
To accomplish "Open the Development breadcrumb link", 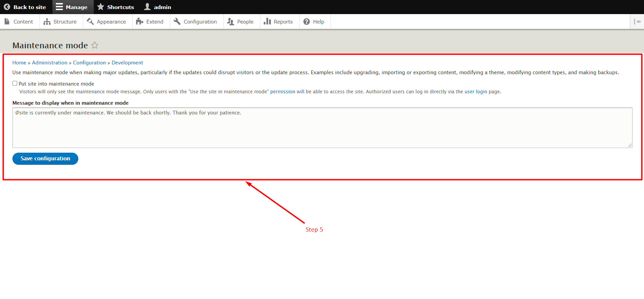I will 127,63.
